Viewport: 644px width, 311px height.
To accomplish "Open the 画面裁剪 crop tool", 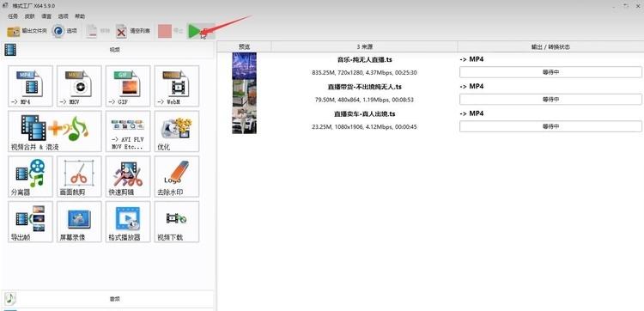I will coord(79,176).
